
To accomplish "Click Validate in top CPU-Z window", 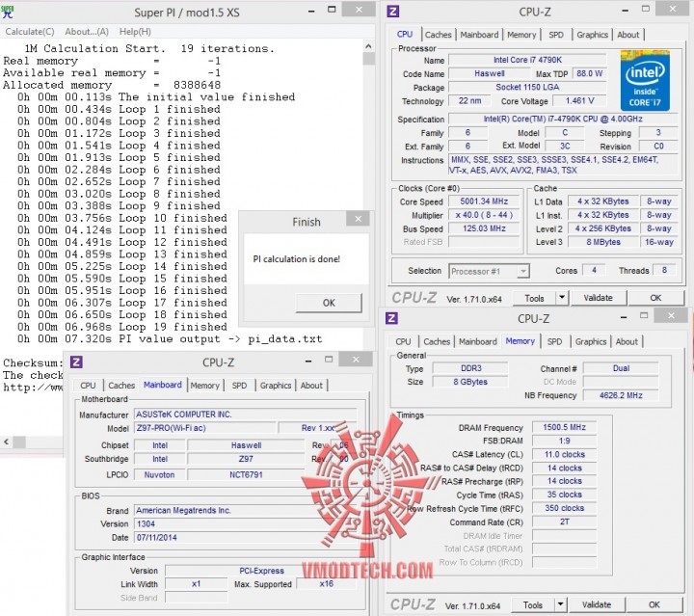I will (x=598, y=298).
